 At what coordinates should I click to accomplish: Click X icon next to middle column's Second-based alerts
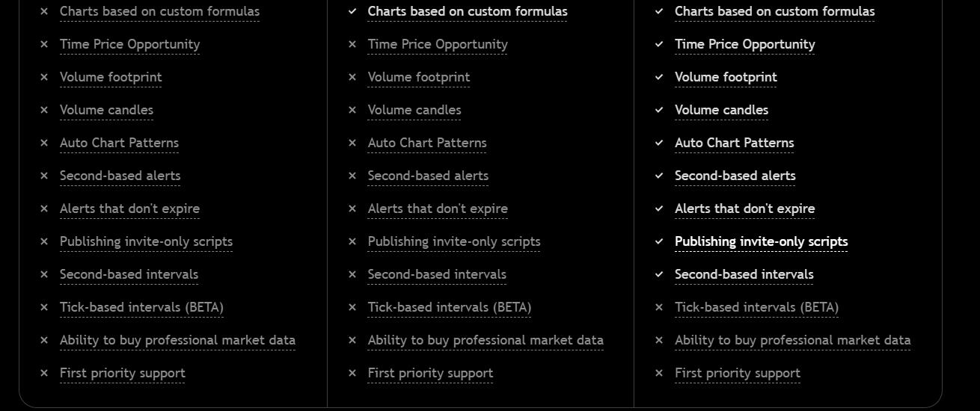352,176
